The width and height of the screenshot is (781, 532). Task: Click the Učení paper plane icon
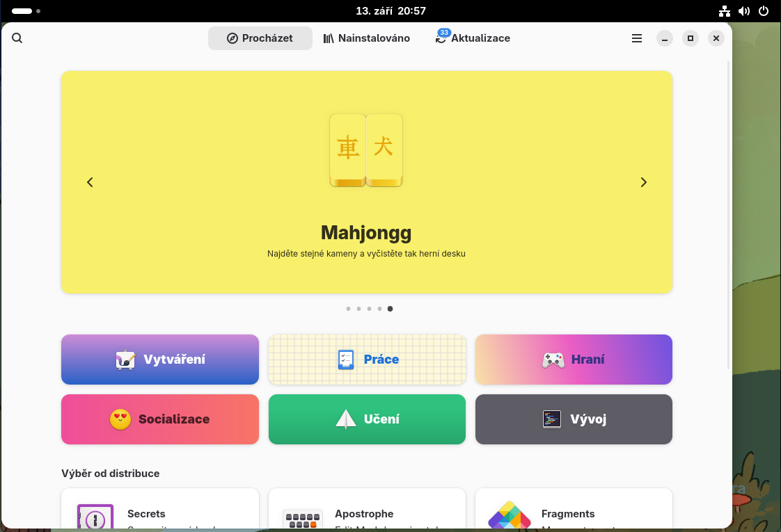(x=346, y=419)
